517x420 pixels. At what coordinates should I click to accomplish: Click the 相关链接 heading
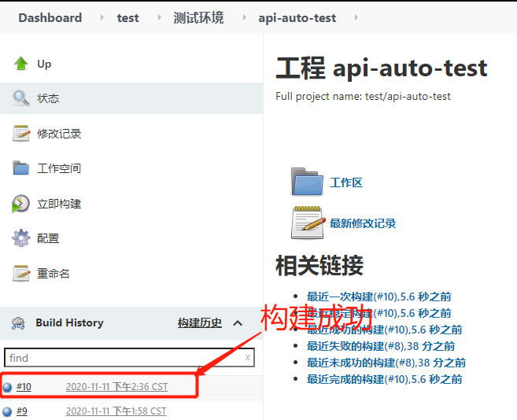[319, 265]
